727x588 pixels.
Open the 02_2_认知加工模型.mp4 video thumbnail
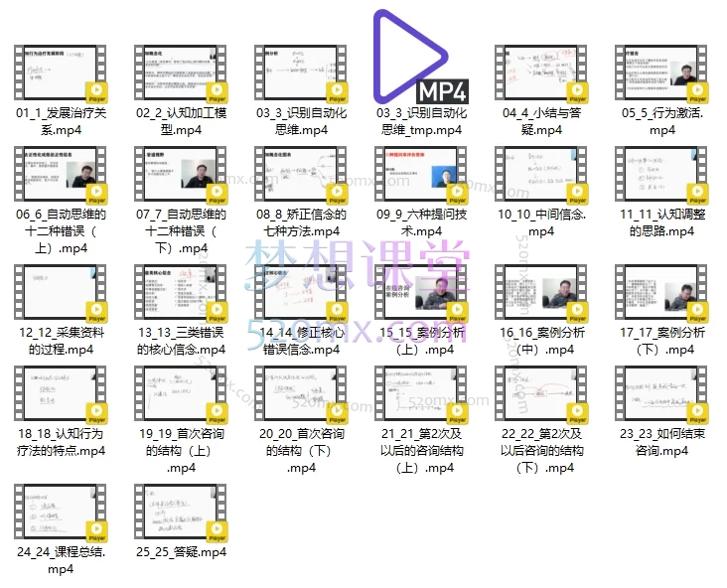click(182, 75)
